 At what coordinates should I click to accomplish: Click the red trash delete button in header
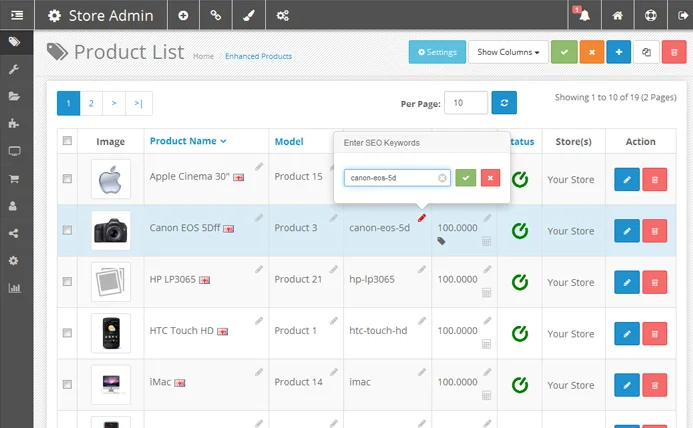click(674, 52)
